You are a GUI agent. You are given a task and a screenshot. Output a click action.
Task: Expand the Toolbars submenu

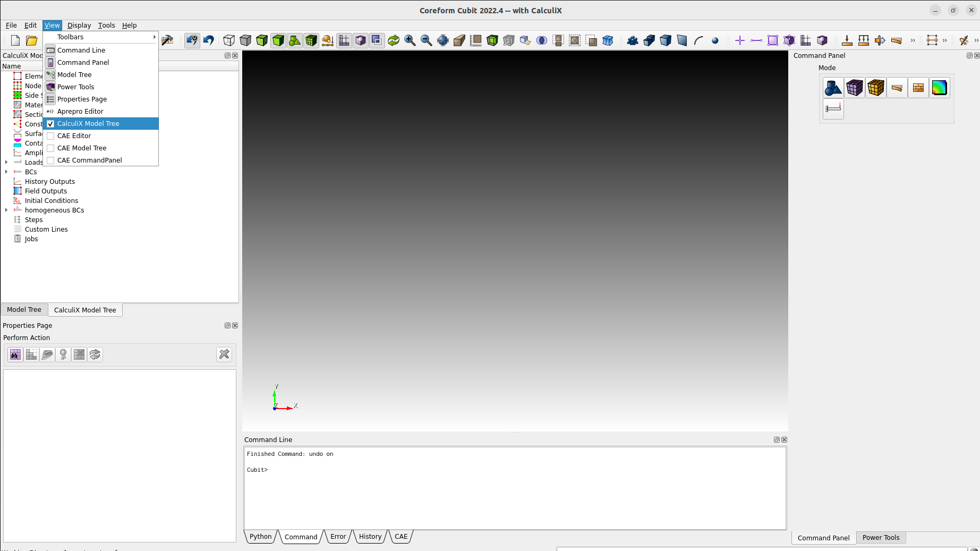click(x=101, y=37)
